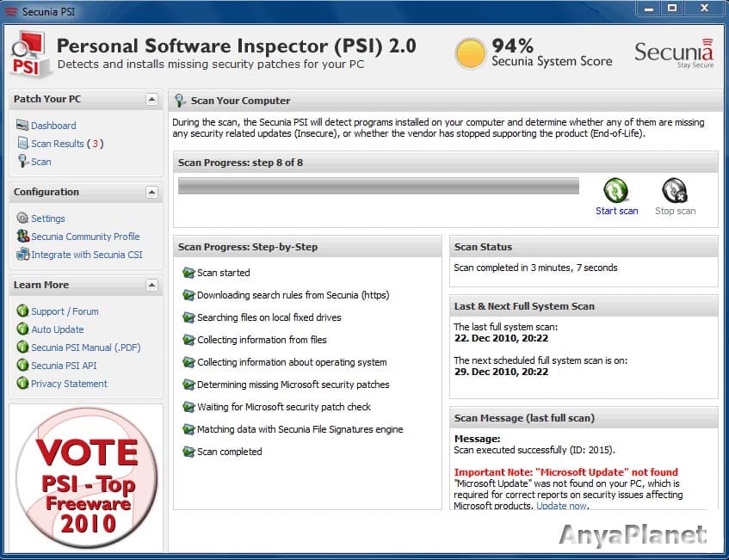This screenshot has height=560, width=729.
Task: Click the check icon beside Waiting for Microsoft check
Action: coord(188,407)
